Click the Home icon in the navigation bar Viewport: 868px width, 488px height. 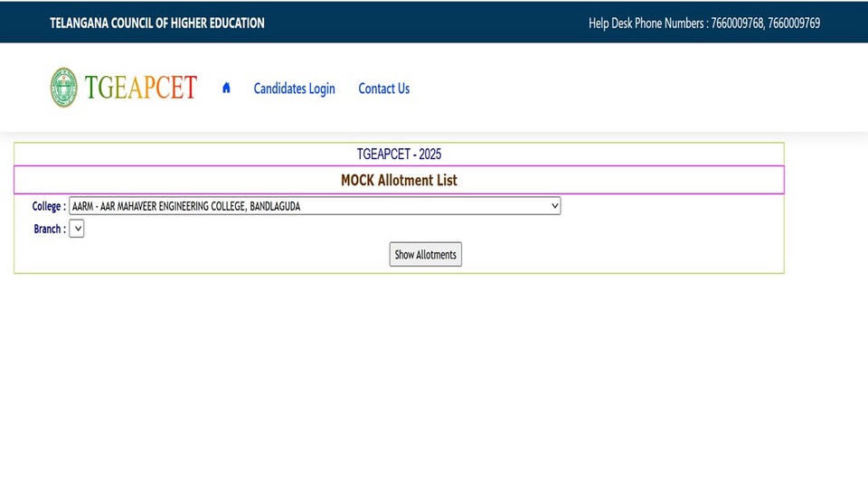[226, 88]
